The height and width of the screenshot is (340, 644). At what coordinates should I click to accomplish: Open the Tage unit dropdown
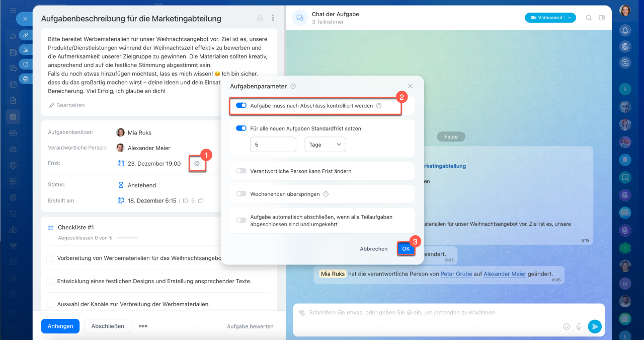coord(325,145)
